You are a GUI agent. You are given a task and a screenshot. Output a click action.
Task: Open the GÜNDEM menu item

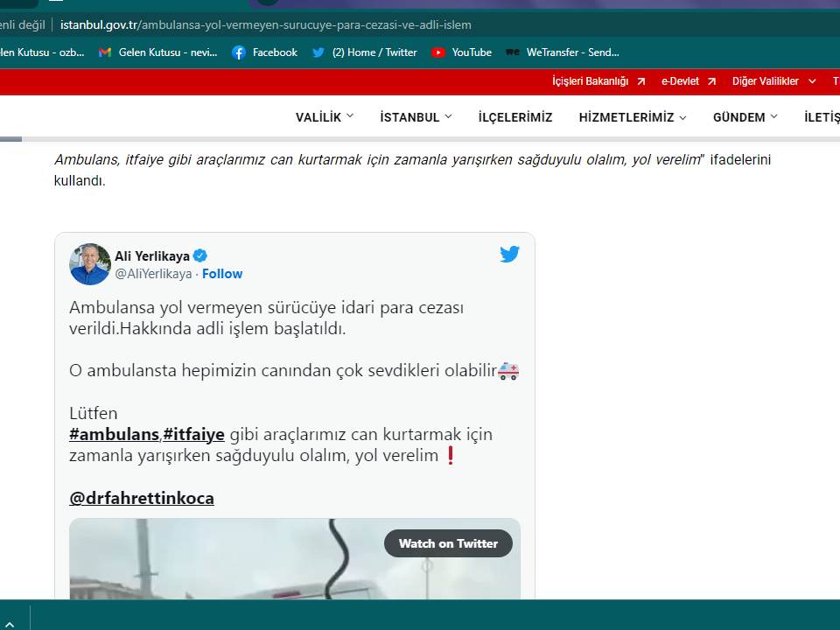point(739,117)
